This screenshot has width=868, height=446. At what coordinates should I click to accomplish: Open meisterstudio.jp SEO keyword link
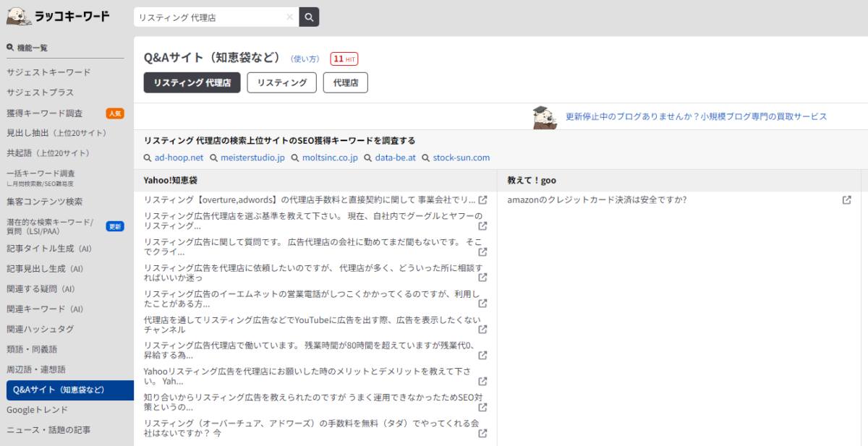[x=253, y=158]
